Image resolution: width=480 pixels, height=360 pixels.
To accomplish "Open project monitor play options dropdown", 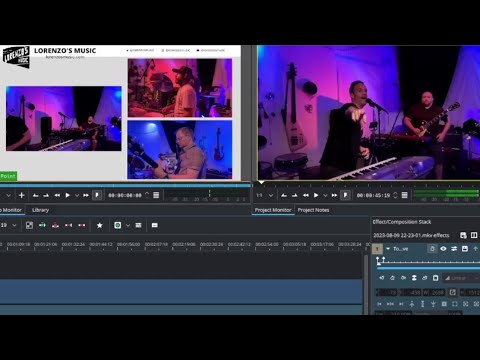I will [x=325, y=195].
